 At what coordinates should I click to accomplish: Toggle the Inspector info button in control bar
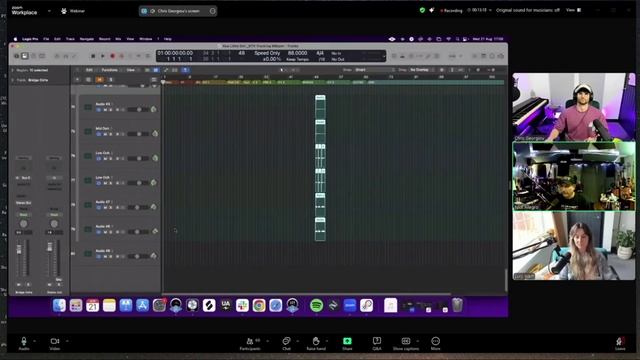[x=25, y=56]
